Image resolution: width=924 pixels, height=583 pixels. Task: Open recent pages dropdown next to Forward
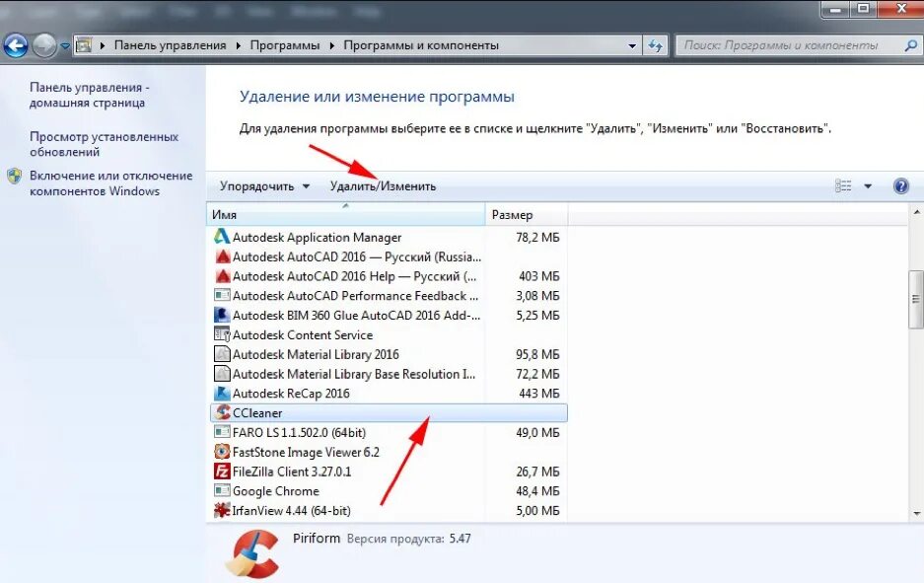click(x=64, y=46)
